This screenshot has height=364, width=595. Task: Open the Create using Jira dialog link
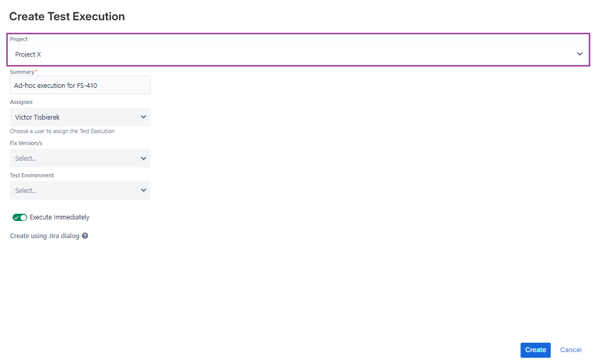pos(45,236)
